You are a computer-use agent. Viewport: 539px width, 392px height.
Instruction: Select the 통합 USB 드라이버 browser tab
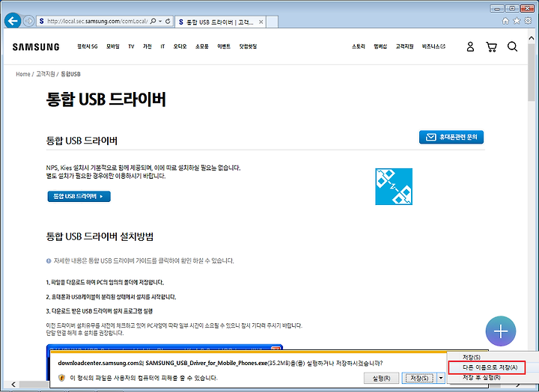click(220, 22)
